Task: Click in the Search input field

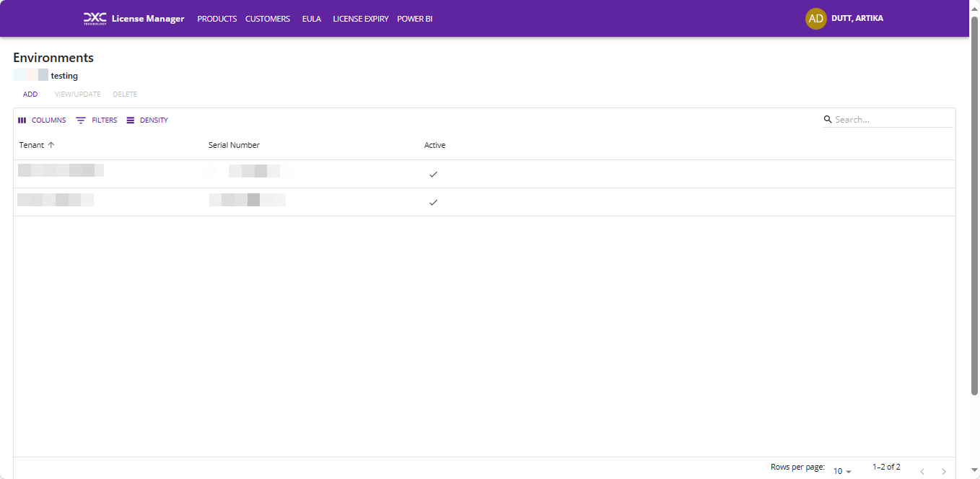Action: [892, 120]
